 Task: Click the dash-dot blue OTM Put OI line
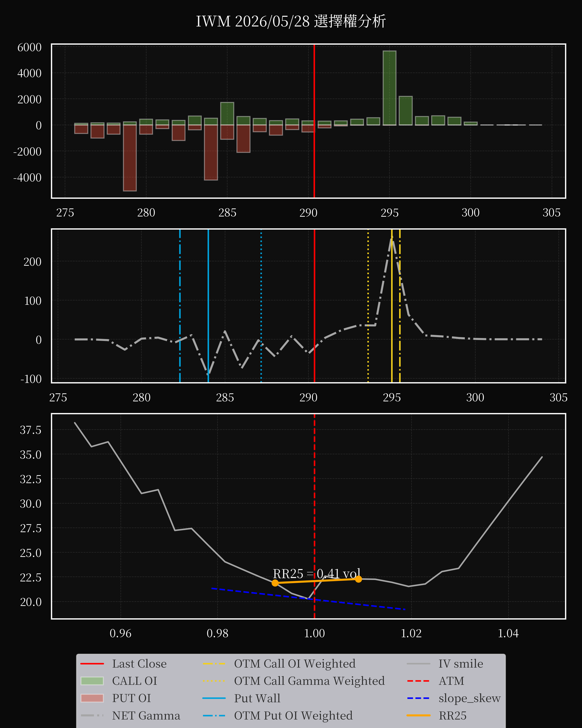coord(180,306)
